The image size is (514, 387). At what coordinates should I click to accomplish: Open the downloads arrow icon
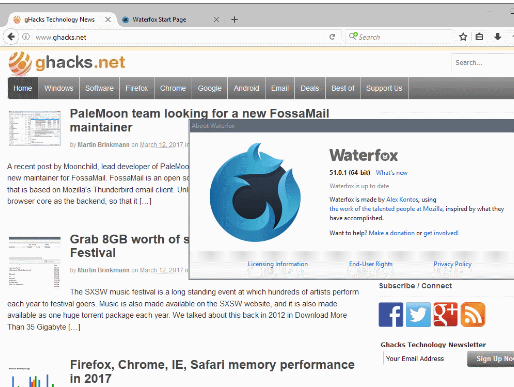tap(497, 37)
